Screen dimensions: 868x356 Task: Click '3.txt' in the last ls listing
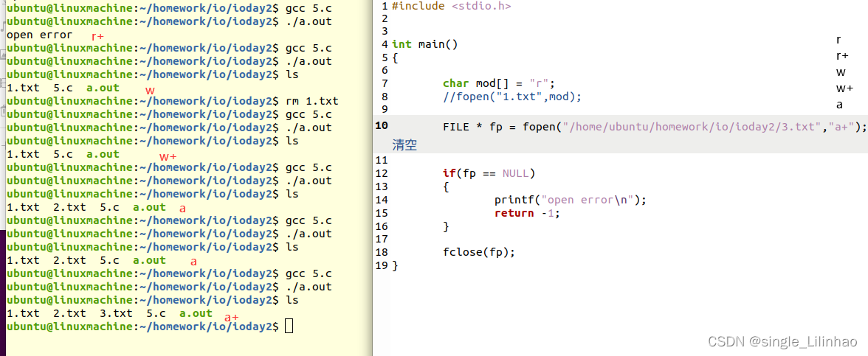117,313
